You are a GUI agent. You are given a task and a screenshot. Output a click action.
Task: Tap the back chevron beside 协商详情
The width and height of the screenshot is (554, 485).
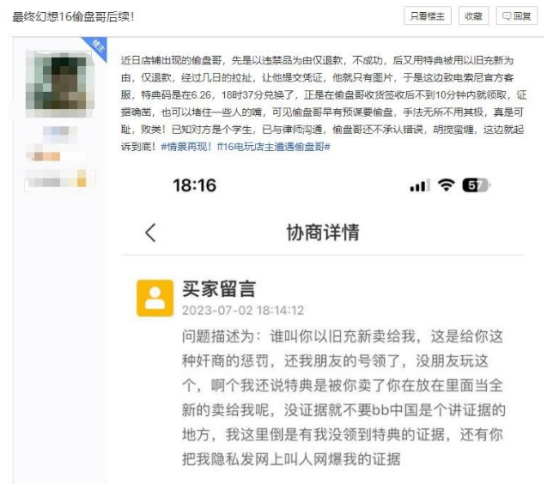(151, 233)
